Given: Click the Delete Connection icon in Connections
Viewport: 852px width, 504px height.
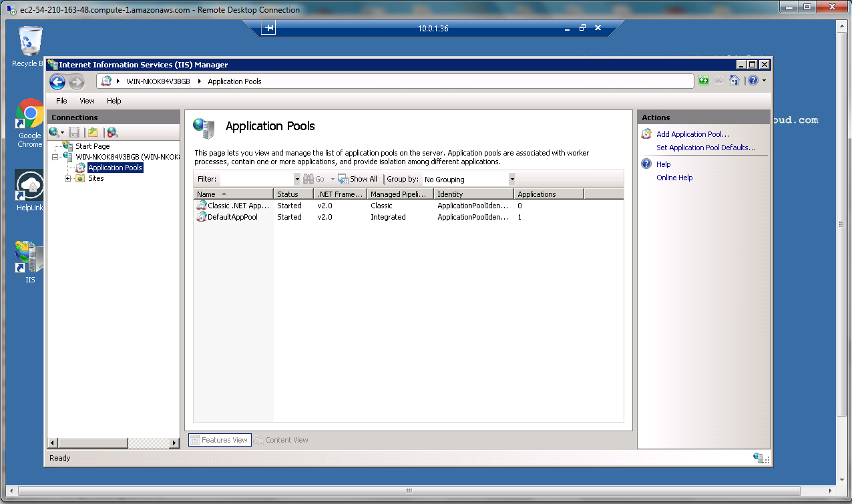Looking at the screenshot, I should coord(112,133).
